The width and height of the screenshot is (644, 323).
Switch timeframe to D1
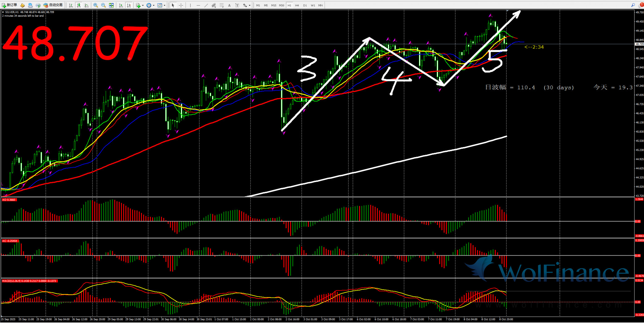(305, 5)
